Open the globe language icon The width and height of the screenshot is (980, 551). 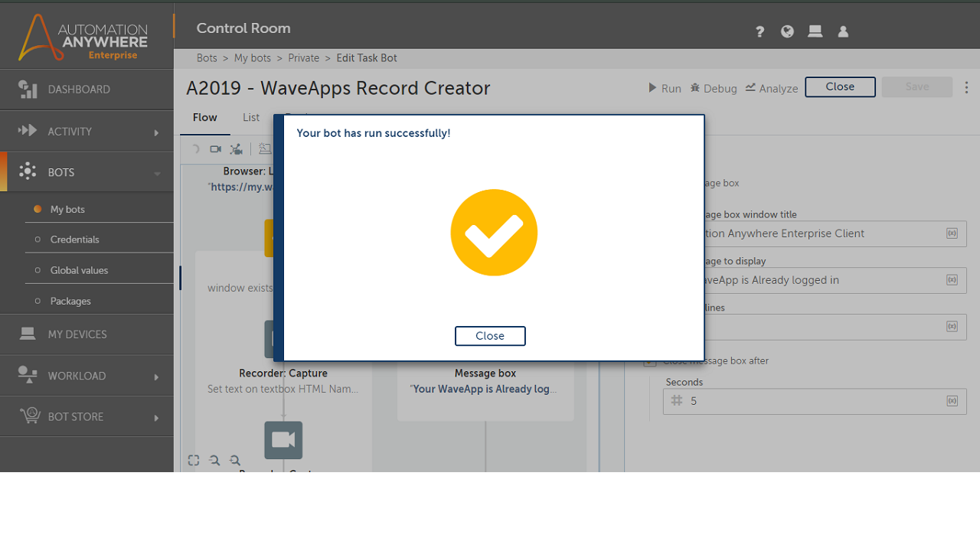(x=787, y=31)
